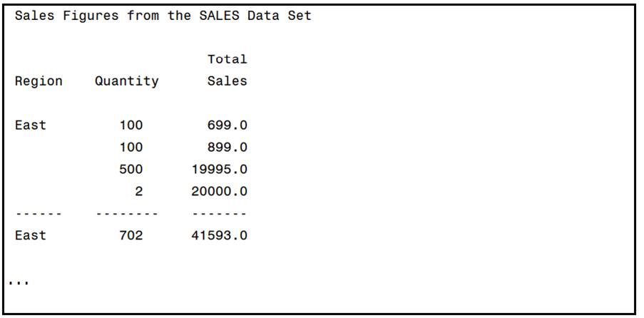Select the total sales value 699.0
Viewport: 644px width, 318px height.
click(227, 125)
